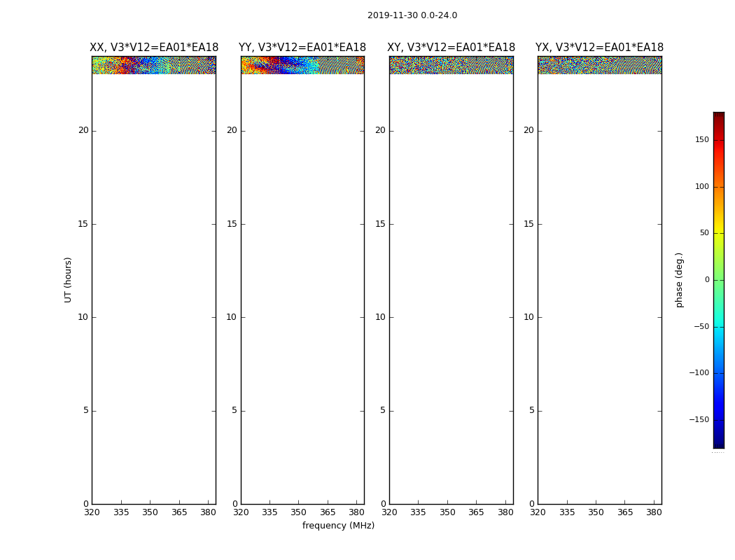735x560 pixels.
Task: Select the 'YX, V3*V12=EA01*EA18' panel title
Action: tap(599, 48)
